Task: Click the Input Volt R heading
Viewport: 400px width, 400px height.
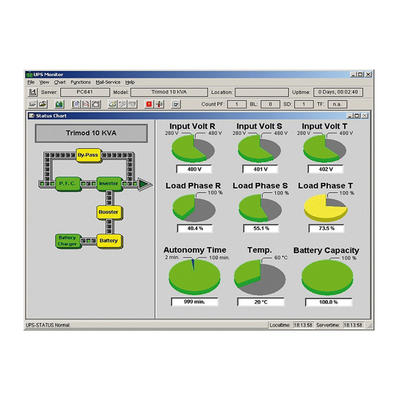Action: (x=192, y=126)
